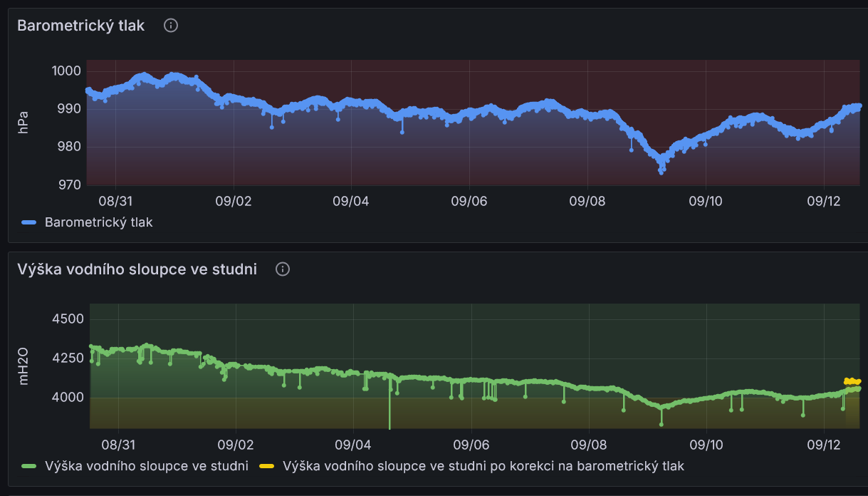Click info icon beside Výška vodního sloupce title
868x496 pixels.
283,269
